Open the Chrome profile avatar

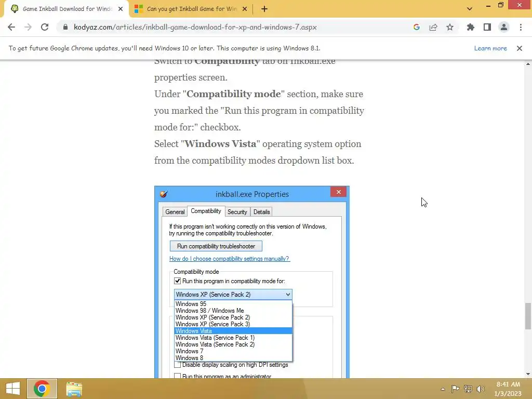tap(504, 27)
